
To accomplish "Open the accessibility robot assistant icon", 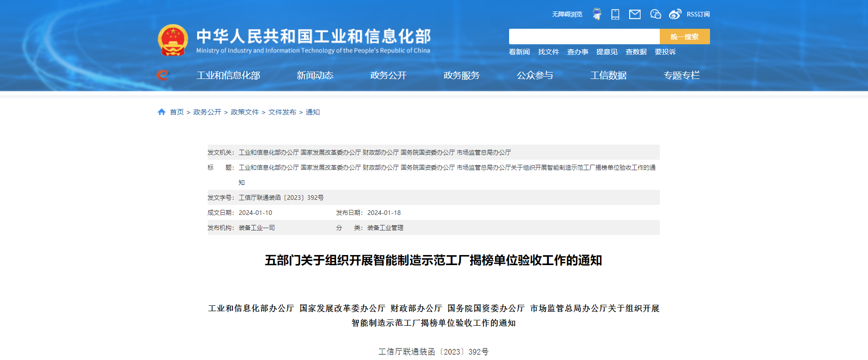I will pyautogui.click(x=597, y=14).
